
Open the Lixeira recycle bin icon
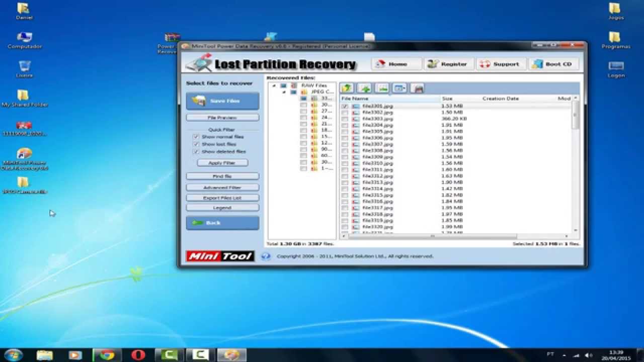[24, 69]
